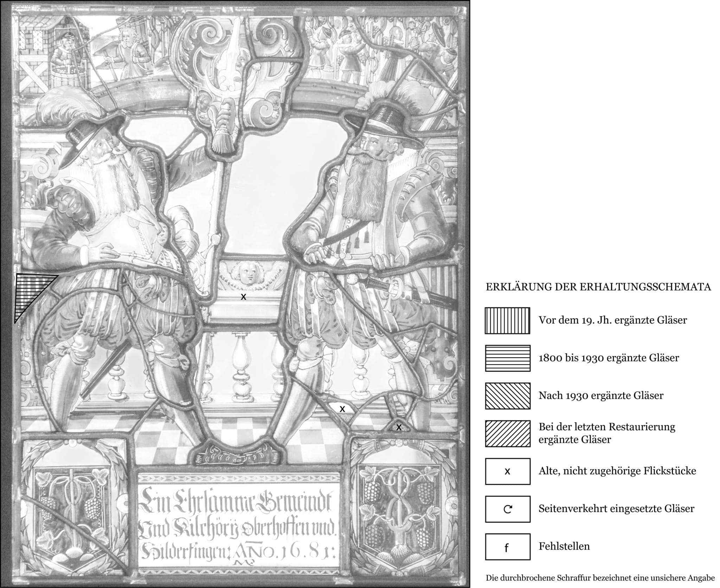Click the label Alte, nicht zugehörige Flickstücke
Image resolution: width=720 pixels, height=588 pixels.
click(617, 471)
